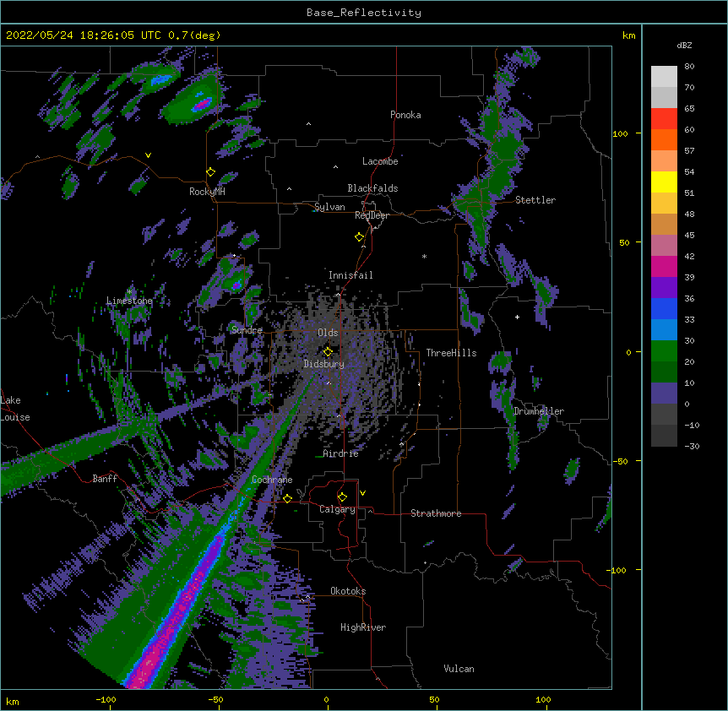Select the bright green 20–30 dBZ legend swatch

coord(664,351)
